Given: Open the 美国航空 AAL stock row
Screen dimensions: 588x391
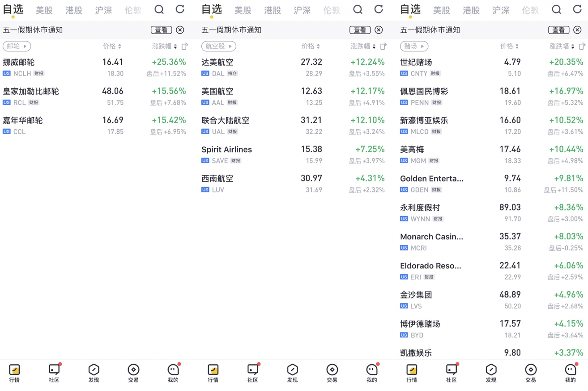Looking at the screenshot, I should tap(293, 96).
